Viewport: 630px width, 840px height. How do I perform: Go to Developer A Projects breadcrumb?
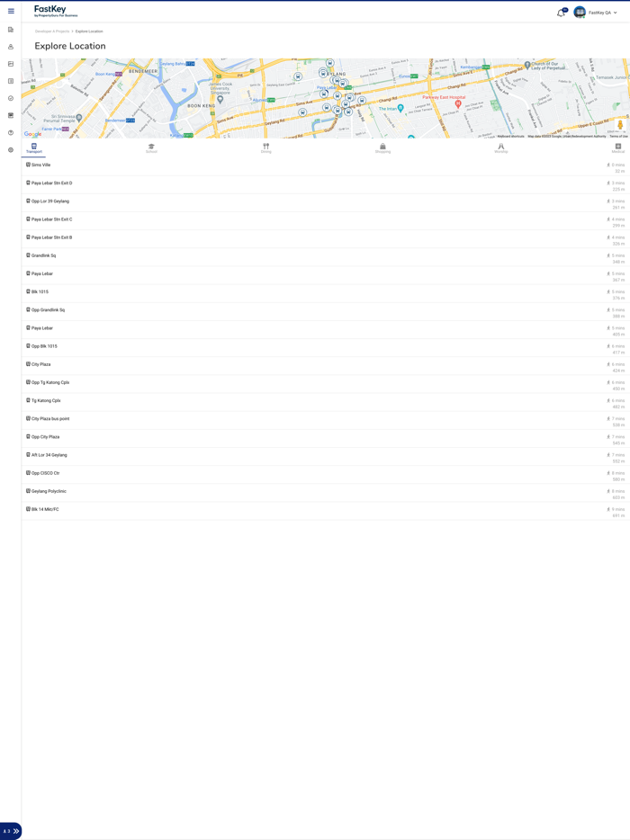point(52,31)
